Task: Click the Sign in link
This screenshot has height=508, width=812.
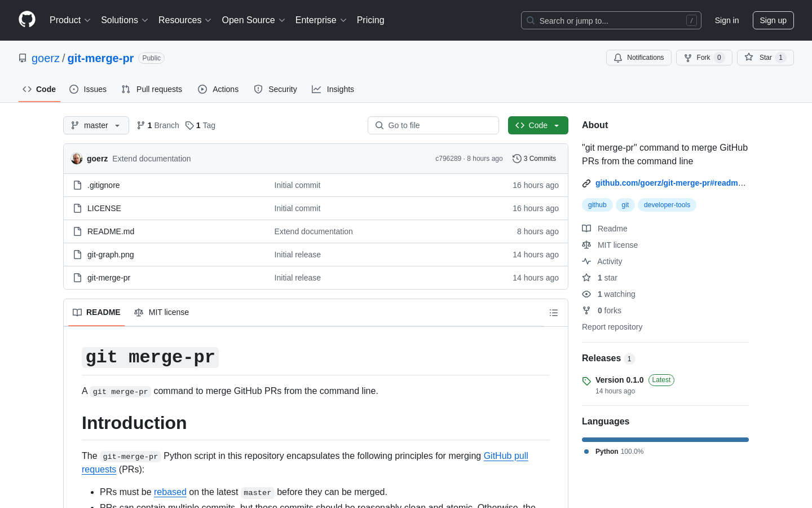Action: (727, 20)
